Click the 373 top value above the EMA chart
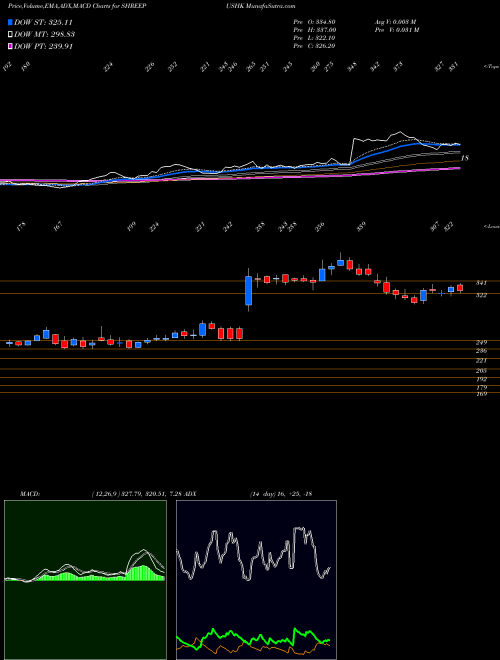The width and height of the screenshot is (500, 660). [x=398, y=66]
